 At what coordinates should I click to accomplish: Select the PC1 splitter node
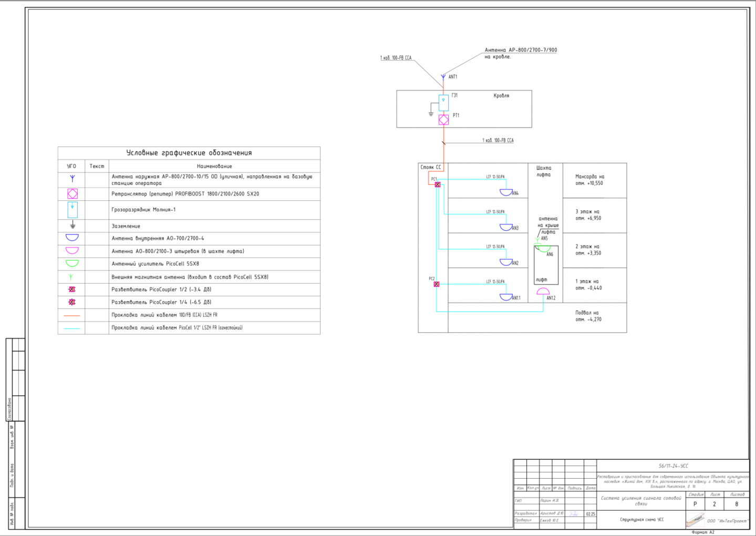438,184
